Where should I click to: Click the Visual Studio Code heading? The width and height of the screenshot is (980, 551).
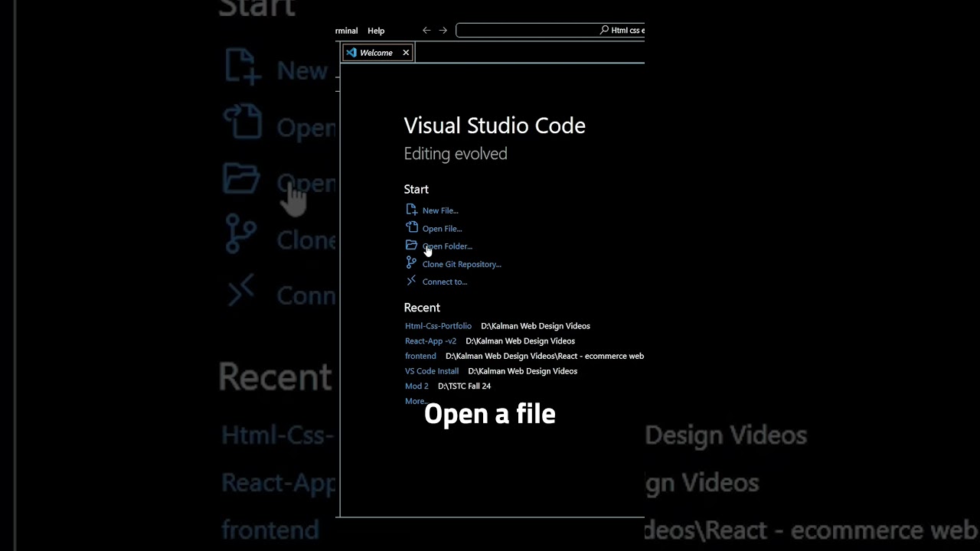point(495,126)
